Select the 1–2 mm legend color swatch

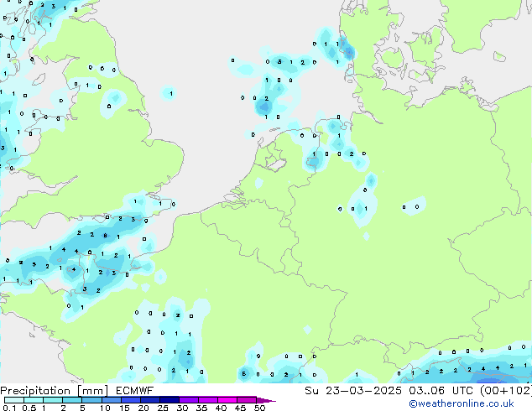coord(53,400)
